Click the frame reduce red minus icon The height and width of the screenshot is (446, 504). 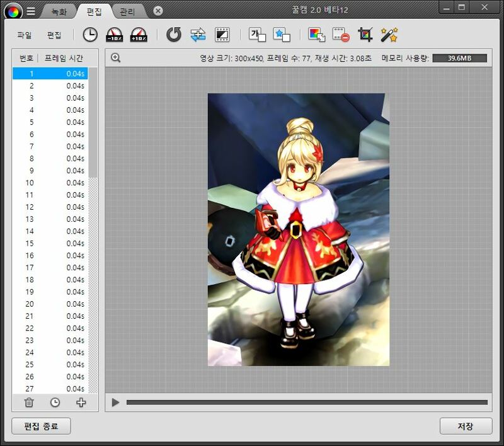(341, 35)
